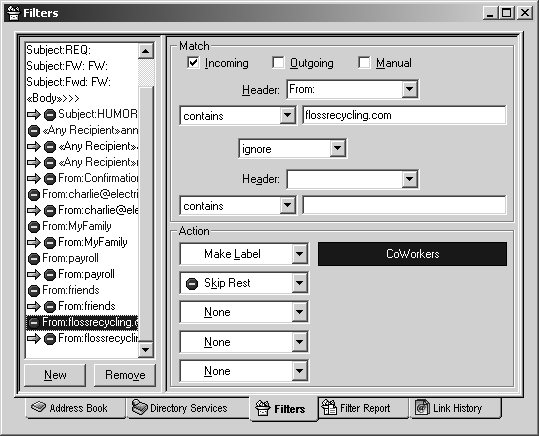
Task: Expand the ignore conjunction dropdown
Action: [x=293, y=149]
